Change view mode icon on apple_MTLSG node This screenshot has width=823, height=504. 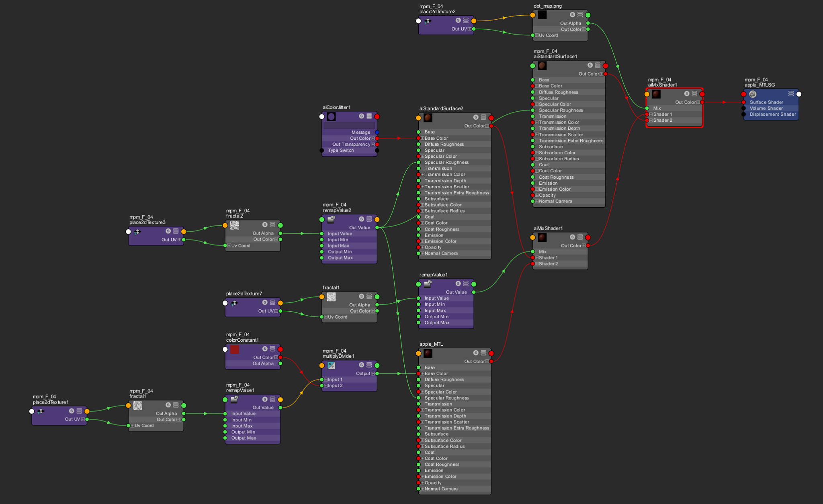pos(791,94)
